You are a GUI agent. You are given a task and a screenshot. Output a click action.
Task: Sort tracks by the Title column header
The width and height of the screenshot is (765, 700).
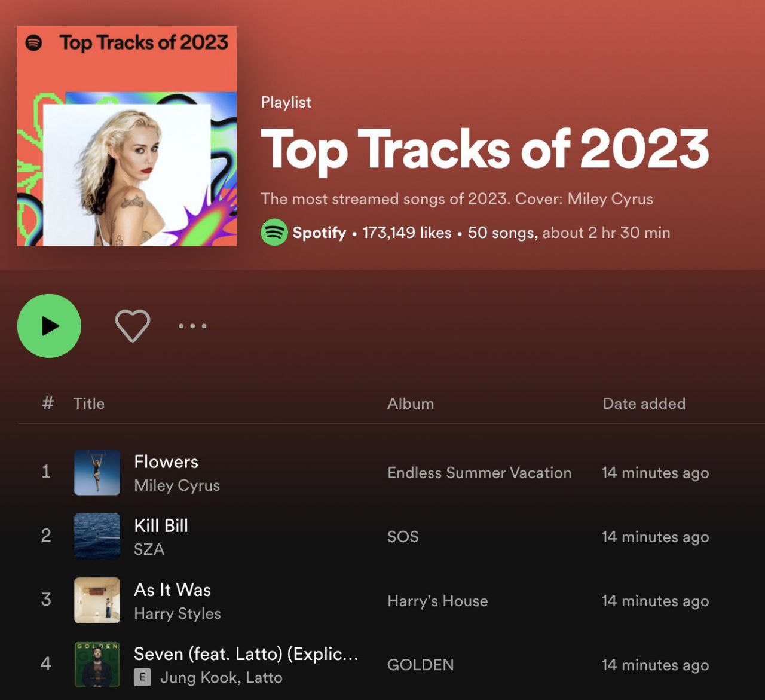(88, 404)
